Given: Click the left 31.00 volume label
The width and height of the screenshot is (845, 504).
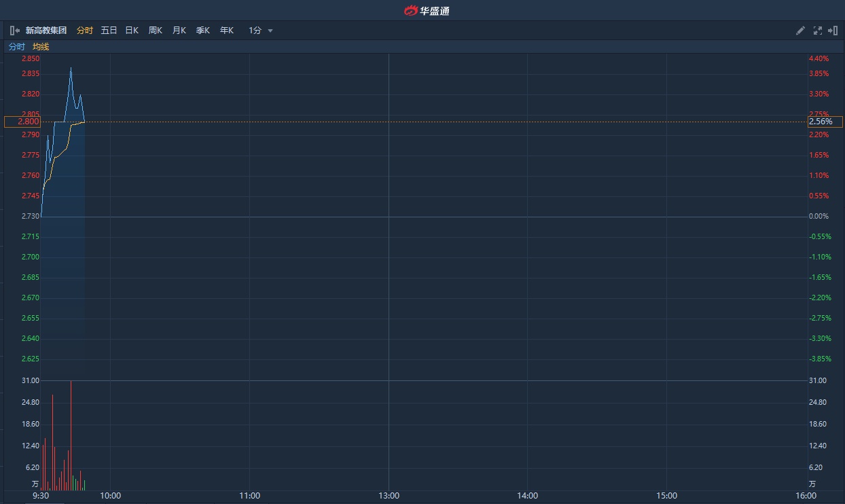Looking at the screenshot, I should tap(31, 380).
